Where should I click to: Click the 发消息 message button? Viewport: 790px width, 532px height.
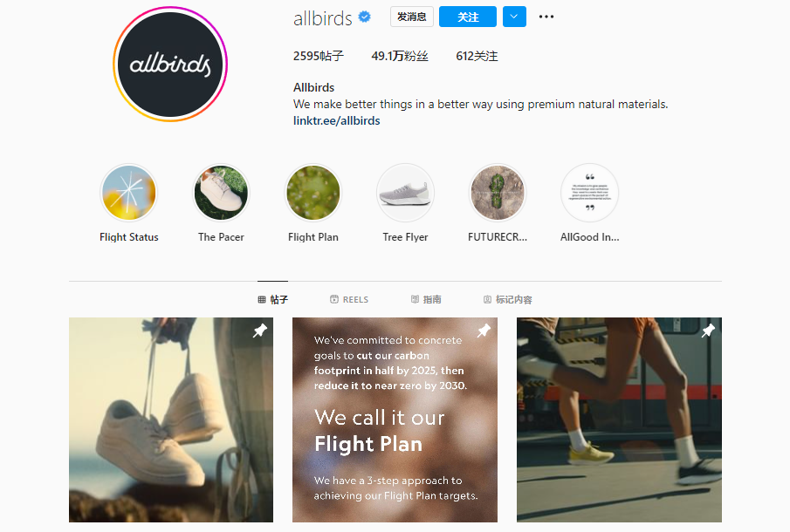(x=412, y=17)
